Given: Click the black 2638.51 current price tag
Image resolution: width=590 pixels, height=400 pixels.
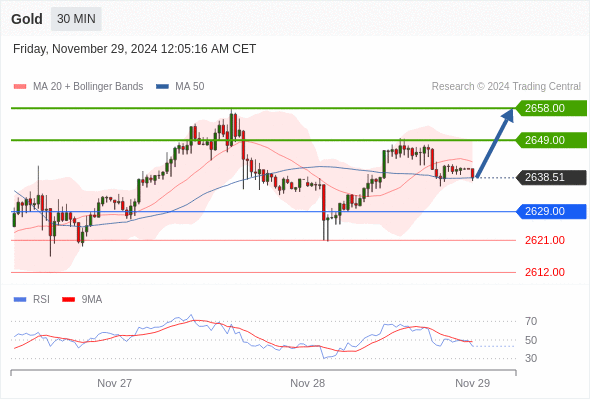Looking at the screenshot, I should click(x=551, y=177).
